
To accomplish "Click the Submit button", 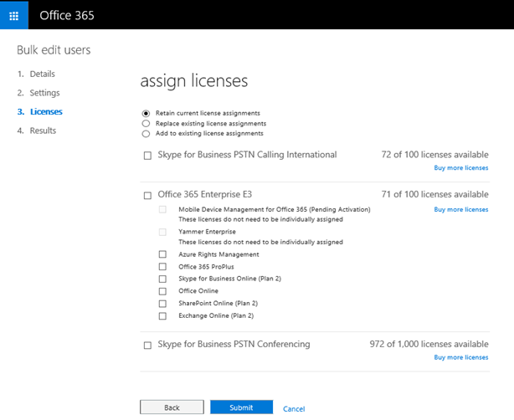I will [241, 407].
